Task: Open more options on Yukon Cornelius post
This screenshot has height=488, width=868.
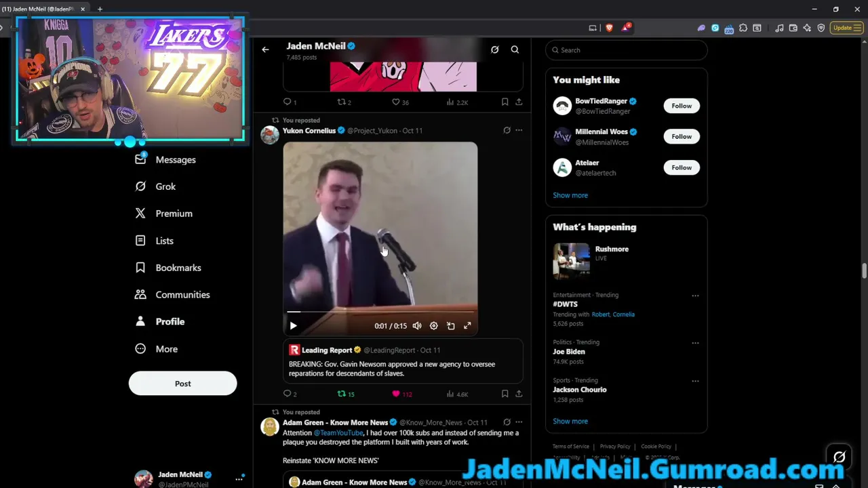Action: click(519, 130)
